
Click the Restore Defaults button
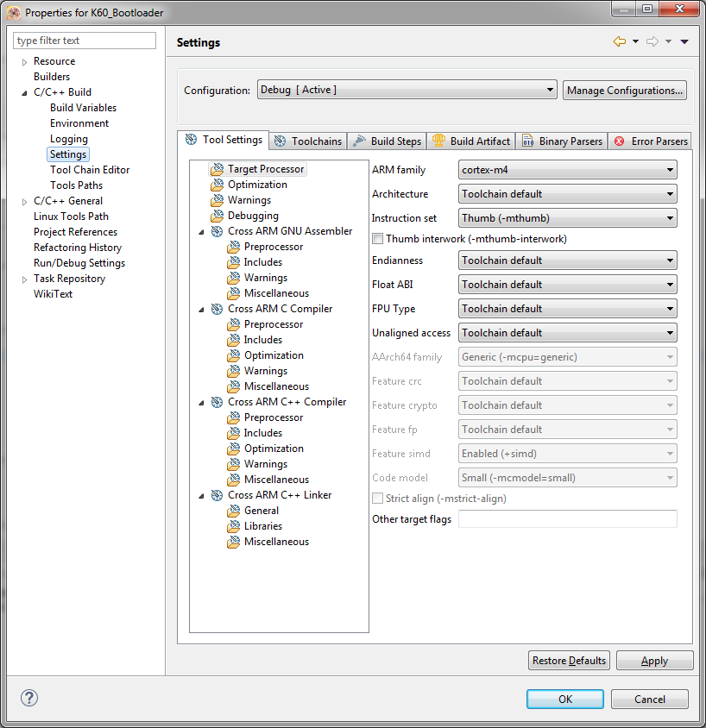569,660
